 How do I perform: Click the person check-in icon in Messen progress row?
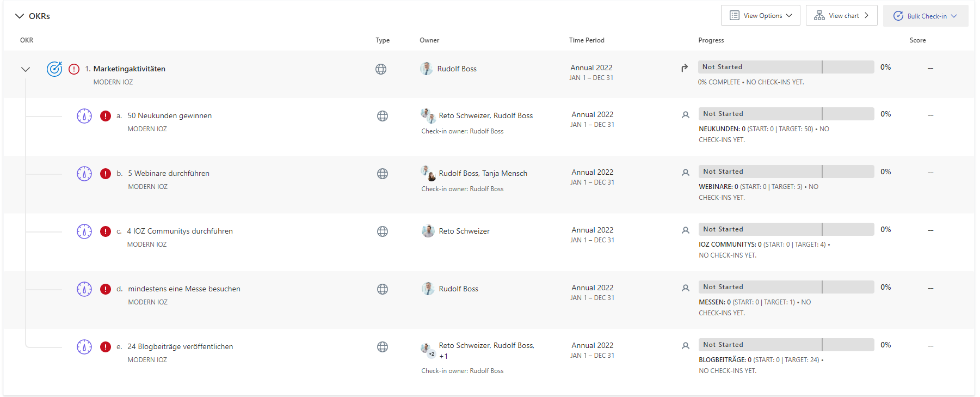tap(686, 288)
